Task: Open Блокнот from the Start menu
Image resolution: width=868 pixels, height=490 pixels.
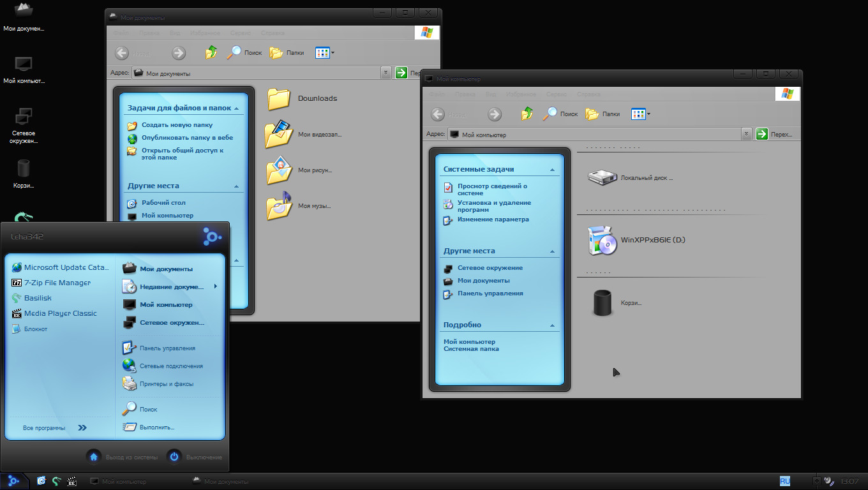Action: (x=30, y=329)
